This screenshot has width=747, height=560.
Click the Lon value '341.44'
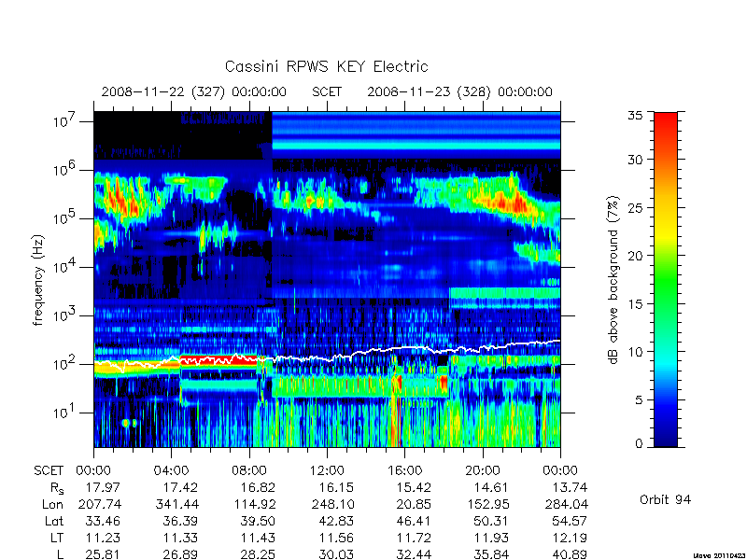[177, 504]
